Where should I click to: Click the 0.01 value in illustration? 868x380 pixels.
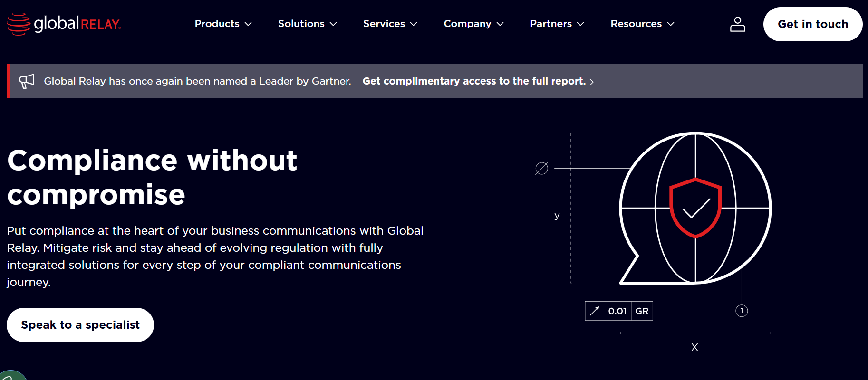point(617,311)
